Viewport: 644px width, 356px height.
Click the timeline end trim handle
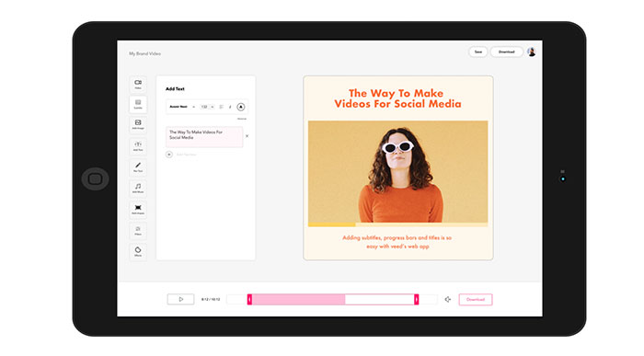point(416,299)
